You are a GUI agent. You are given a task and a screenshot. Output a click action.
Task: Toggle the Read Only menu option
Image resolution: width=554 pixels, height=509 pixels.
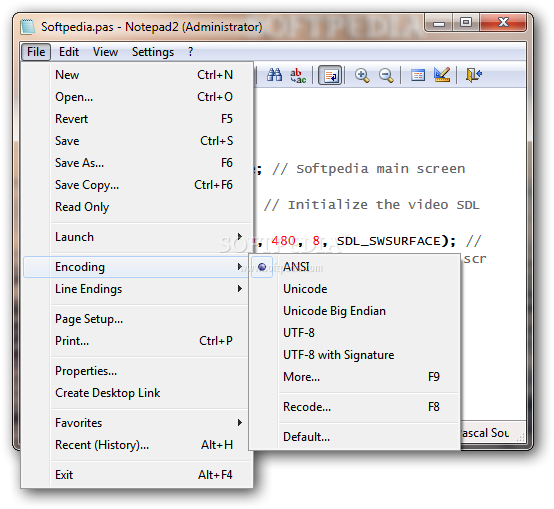pos(138,207)
